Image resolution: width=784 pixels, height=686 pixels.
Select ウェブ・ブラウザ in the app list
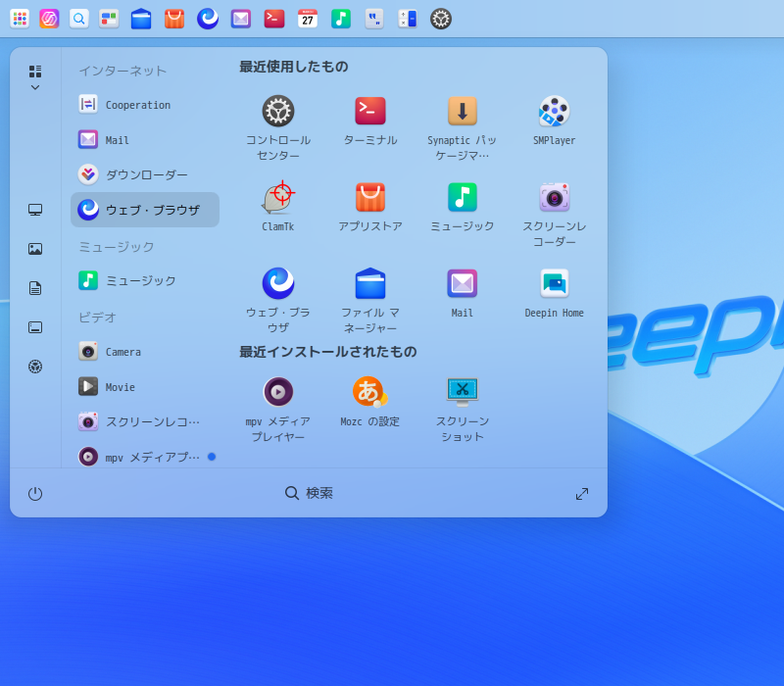tap(145, 210)
